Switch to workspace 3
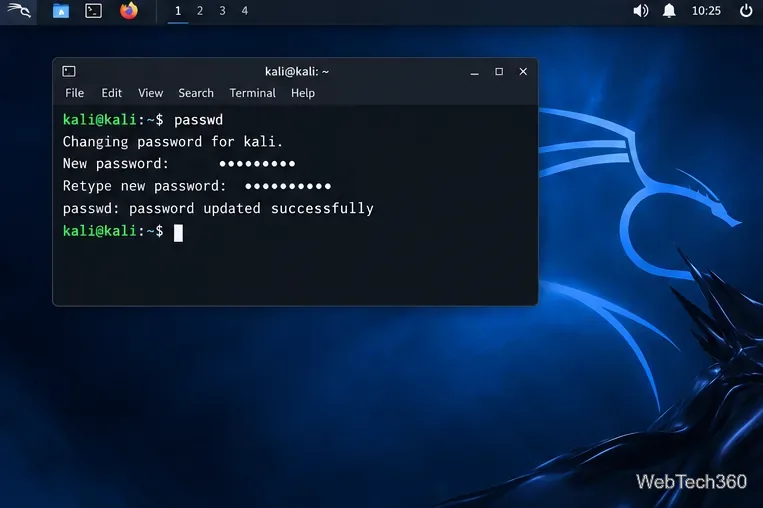 point(222,11)
